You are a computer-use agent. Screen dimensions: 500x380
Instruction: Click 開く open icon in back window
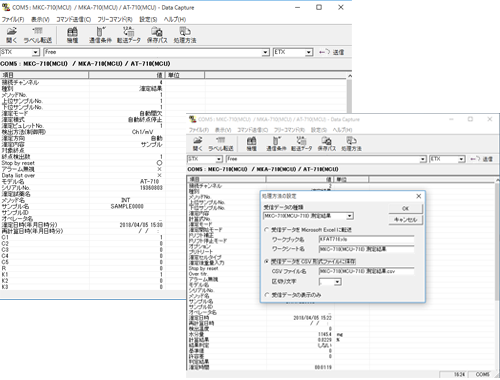pos(12,35)
